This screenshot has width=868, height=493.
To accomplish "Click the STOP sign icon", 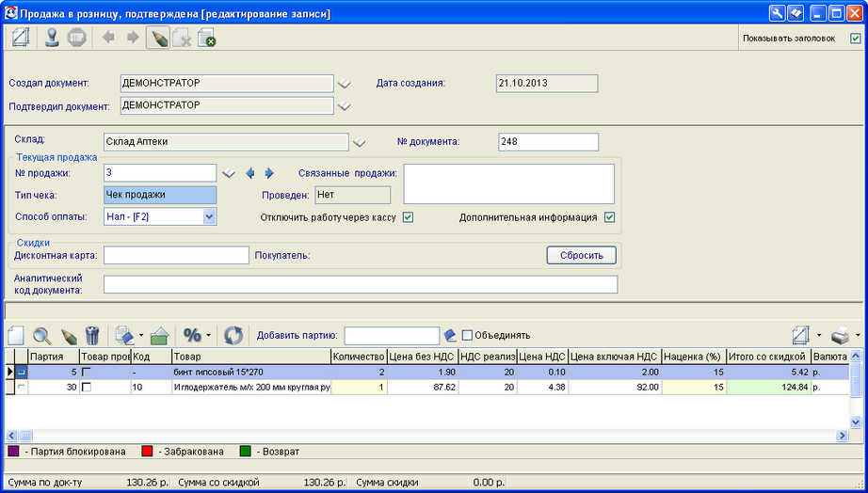I will pos(77,39).
